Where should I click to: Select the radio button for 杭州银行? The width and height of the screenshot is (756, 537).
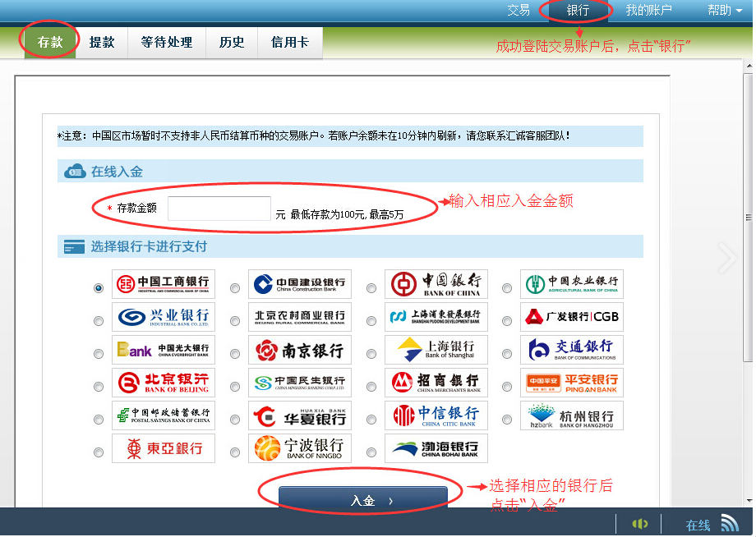pos(507,420)
